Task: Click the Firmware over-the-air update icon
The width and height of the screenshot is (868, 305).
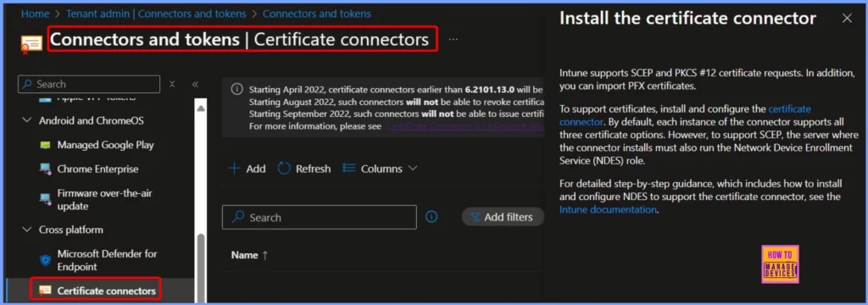Action: tap(46, 199)
